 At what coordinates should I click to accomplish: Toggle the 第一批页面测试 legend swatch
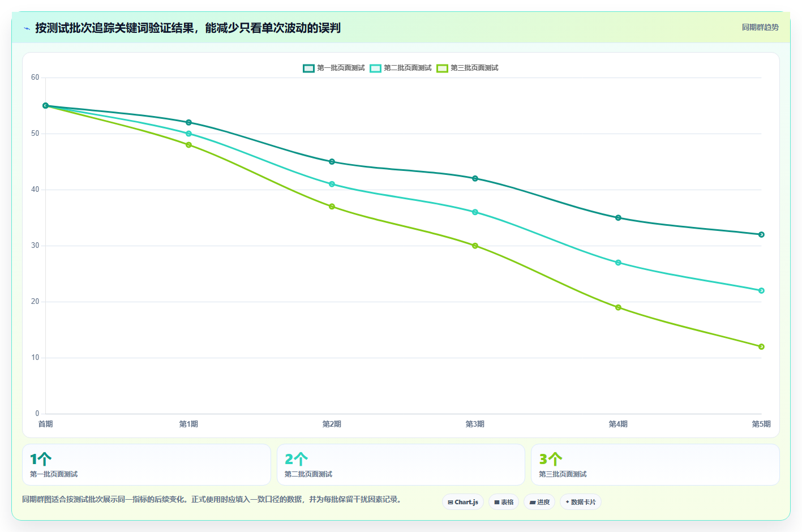tap(308, 68)
